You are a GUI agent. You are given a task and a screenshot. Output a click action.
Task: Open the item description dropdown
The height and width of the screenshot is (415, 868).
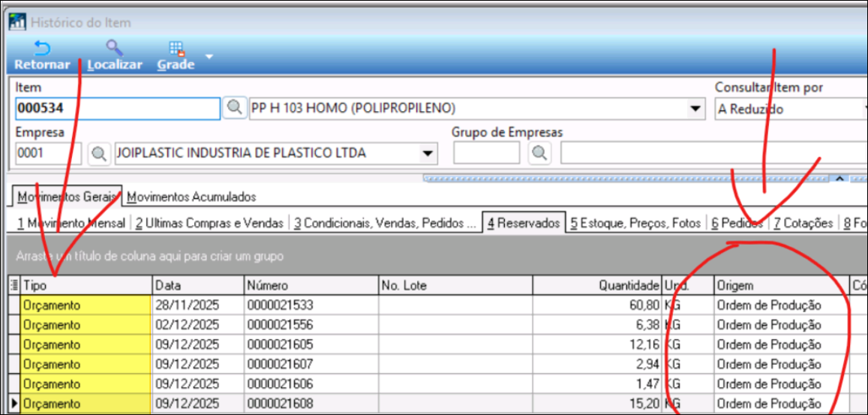(694, 109)
